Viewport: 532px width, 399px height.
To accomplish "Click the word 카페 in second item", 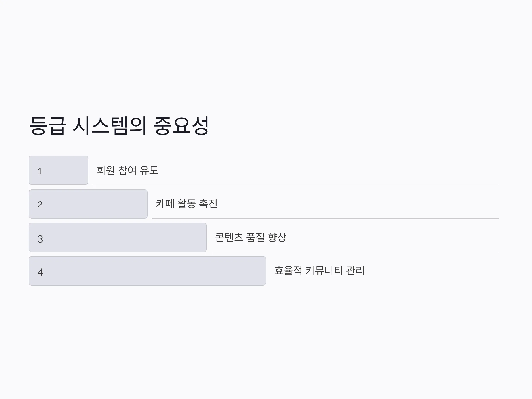I will [x=165, y=204].
